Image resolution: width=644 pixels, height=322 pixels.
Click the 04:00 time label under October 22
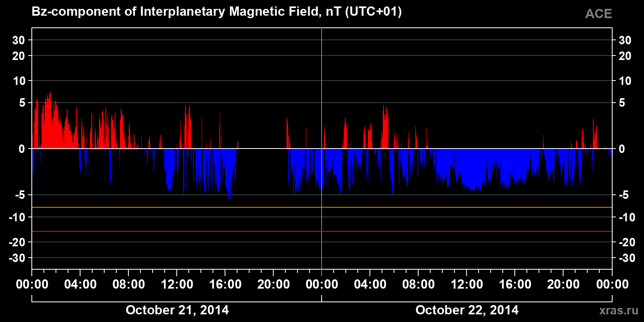click(370, 284)
